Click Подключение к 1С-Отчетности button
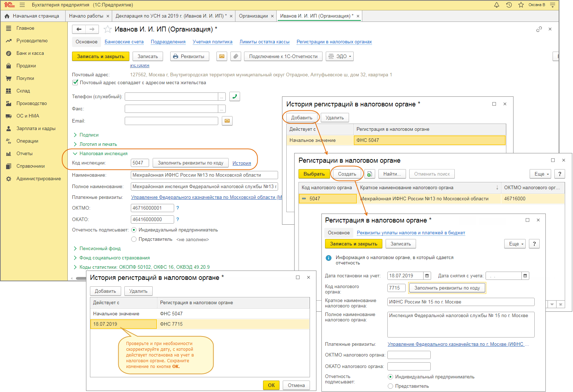This screenshot has width=573, height=392. [x=283, y=57]
